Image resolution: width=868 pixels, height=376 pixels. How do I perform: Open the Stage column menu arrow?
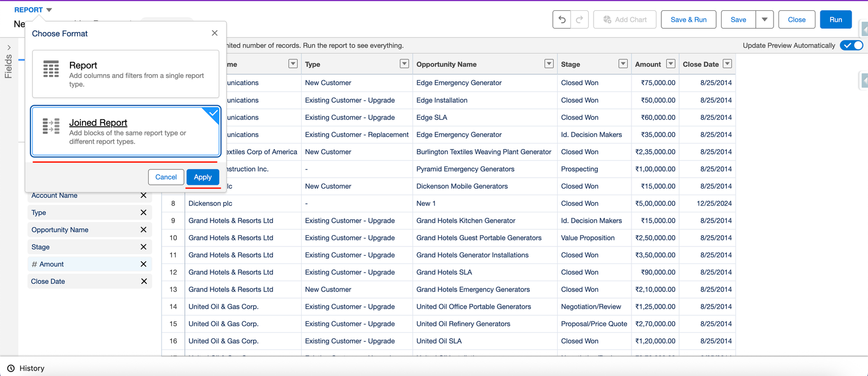click(x=623, y=64)
